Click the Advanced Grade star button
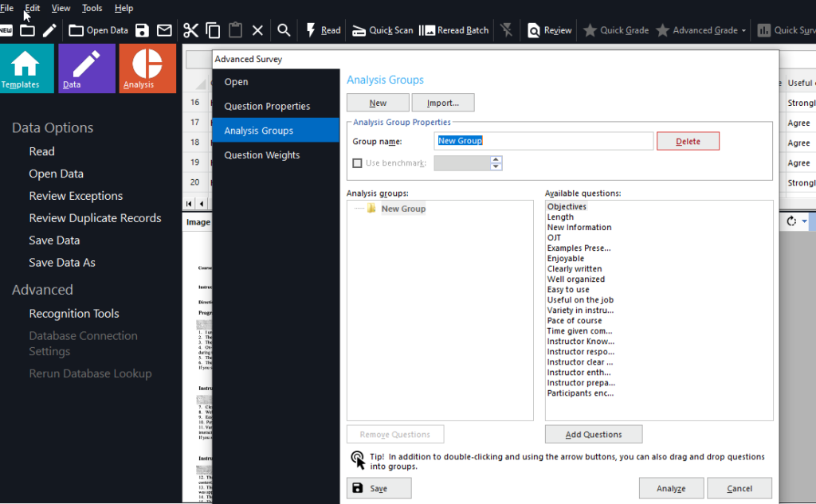 point(696,30)
